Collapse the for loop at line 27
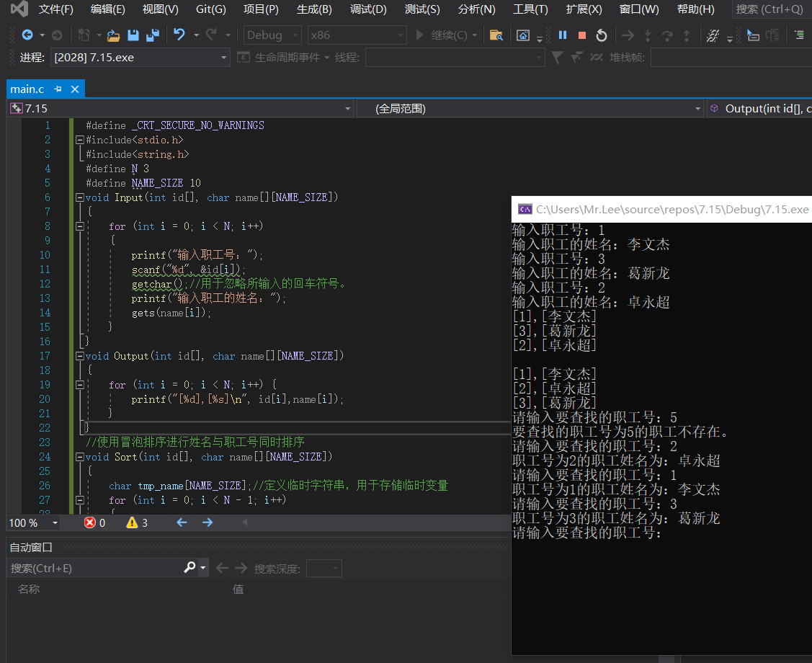The width and height of the screenshot is (812, 663). coord(80,500)
